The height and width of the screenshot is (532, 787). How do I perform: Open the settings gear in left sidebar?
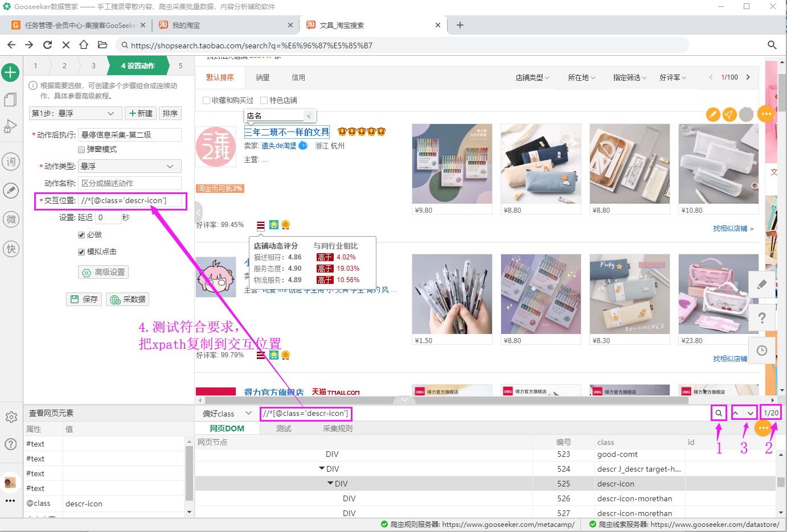pos(11,417)
